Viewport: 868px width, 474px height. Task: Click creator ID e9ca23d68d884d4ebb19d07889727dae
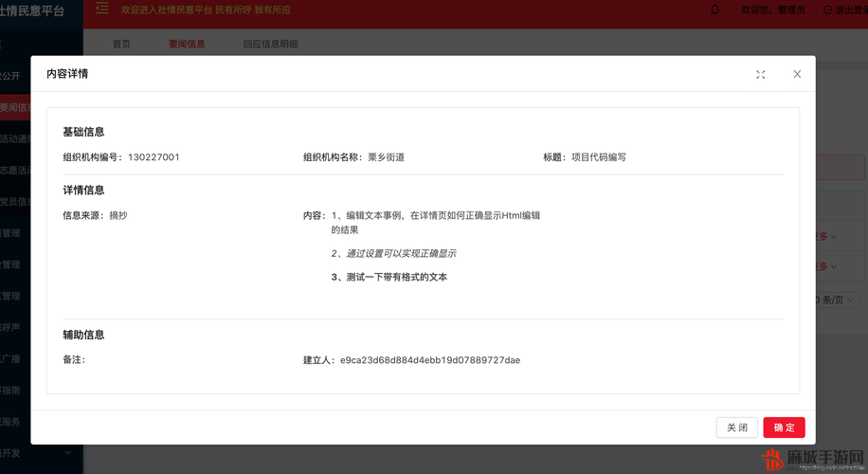point(430,360)
